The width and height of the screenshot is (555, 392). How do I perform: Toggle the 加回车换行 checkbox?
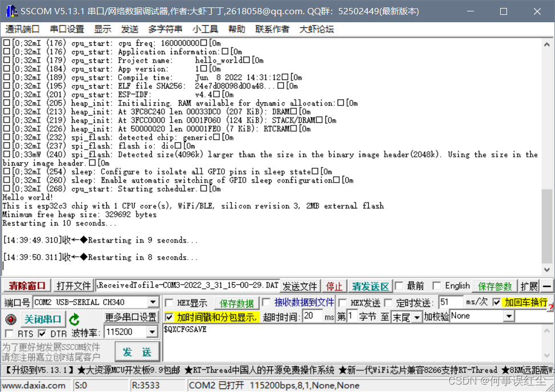point(497,302)
